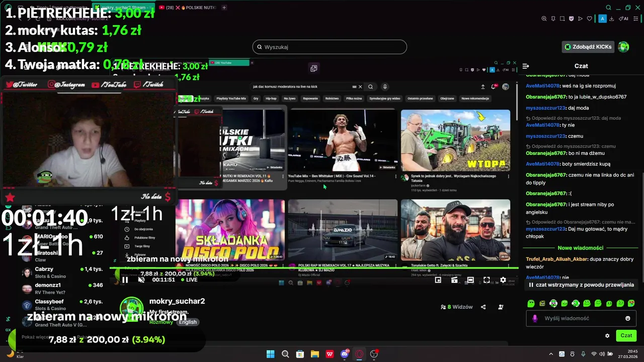This screenshot has height=362, width=644.
Task: Pause the Kick stream player
Action: (x=125, y=280)
